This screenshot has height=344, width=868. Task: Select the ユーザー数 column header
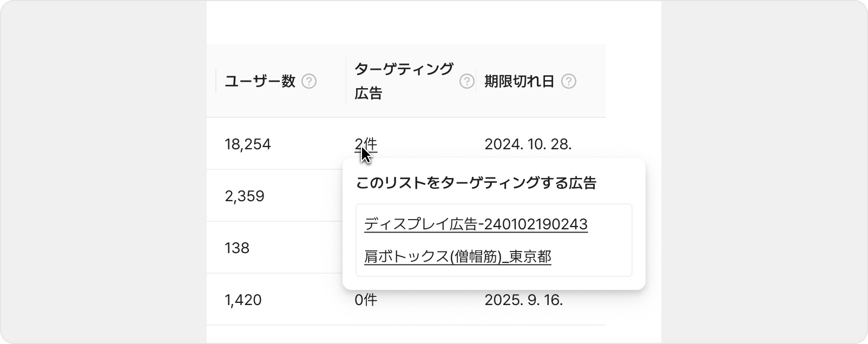[260, 81]
